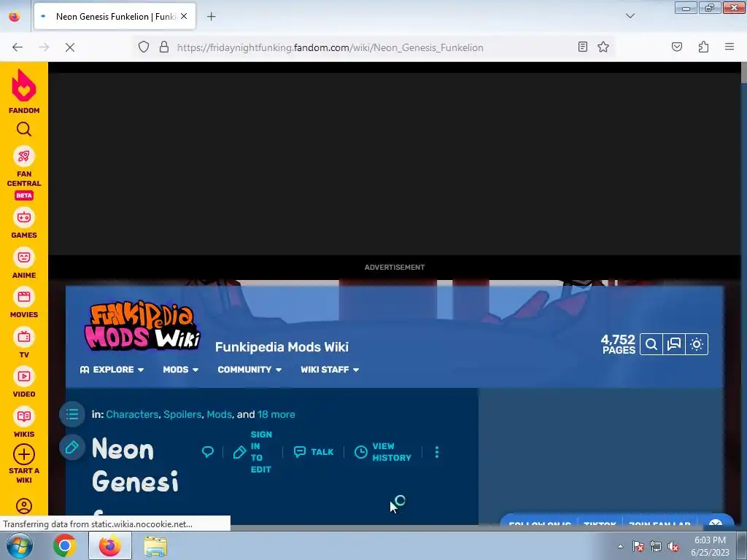This screenshot has width=747, height=560.
Task: Click the wiki search magnifier button
Action: pyautogui.click(x=651, y=344)
